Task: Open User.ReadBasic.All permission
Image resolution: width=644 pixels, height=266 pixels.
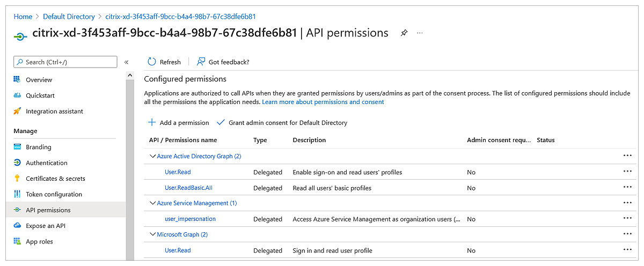Action: 188,188
